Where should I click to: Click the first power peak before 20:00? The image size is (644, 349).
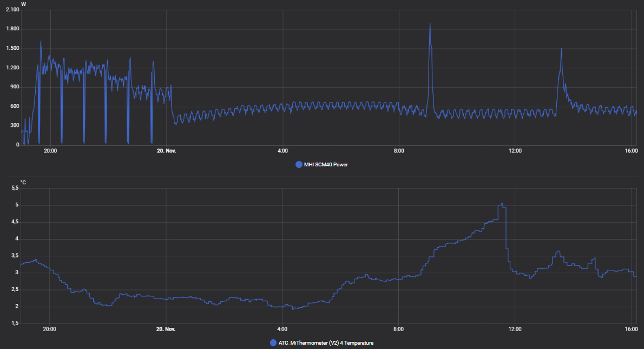[41, 42]
